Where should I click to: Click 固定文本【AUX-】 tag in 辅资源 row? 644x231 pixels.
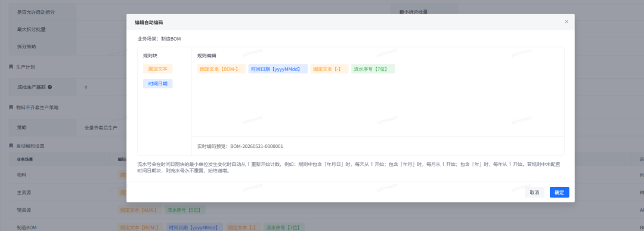pyautogui.click(x=140, y=210)
